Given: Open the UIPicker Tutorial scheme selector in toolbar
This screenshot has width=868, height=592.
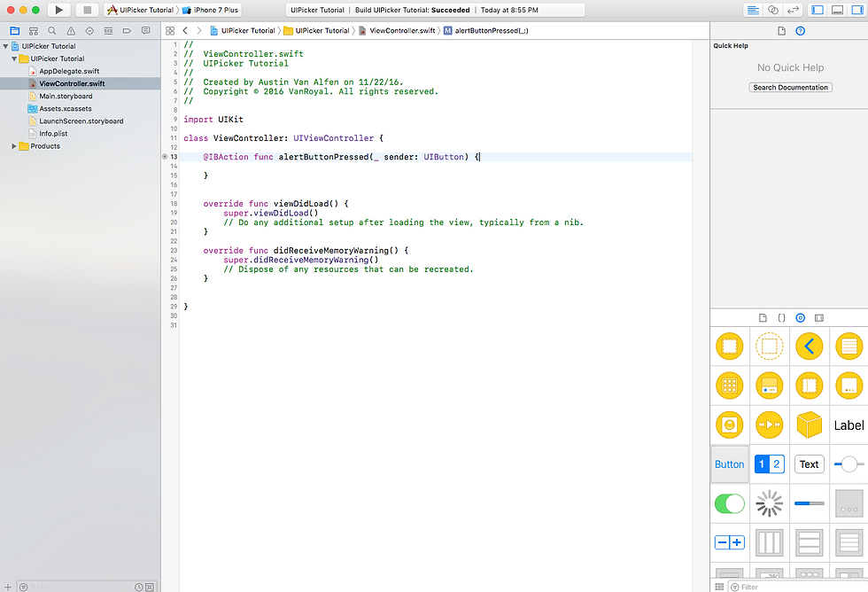Looking at the screenshot, I should pyautogui.click(x=141, y=10).
